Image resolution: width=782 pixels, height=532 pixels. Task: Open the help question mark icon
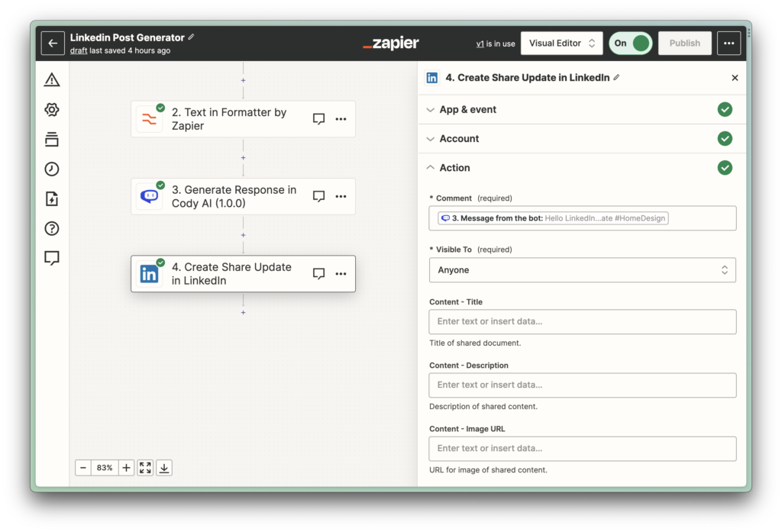coord(52,228)
